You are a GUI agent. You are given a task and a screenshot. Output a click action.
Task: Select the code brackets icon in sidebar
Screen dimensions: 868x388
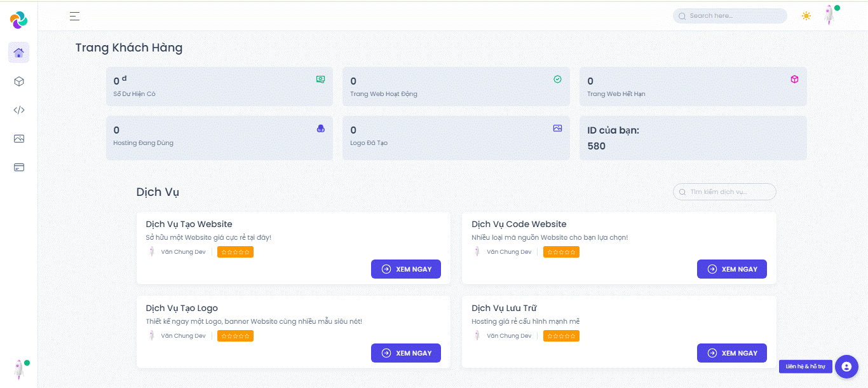coord(19,110)
